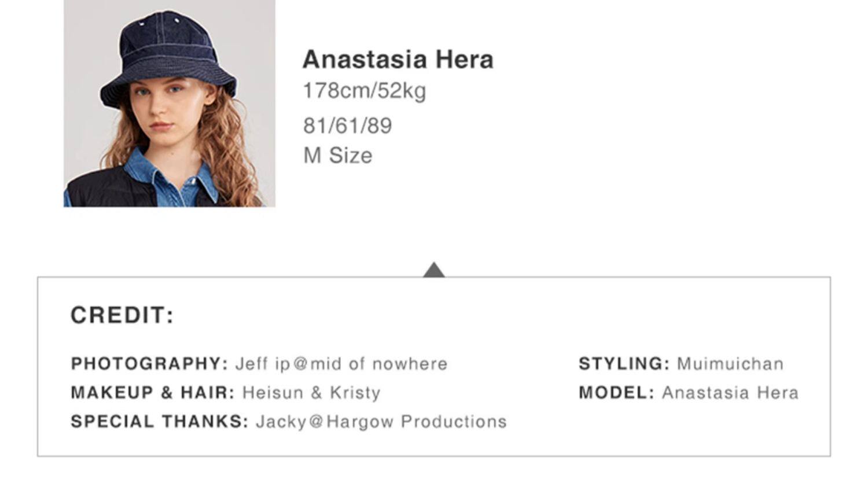Click the denim bucket hat in photo
868x490 pixels.
(x=169, y=58)
